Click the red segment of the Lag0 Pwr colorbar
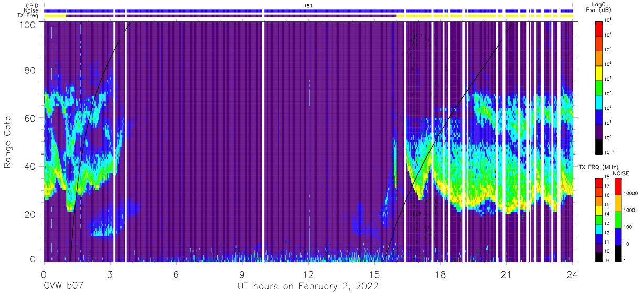Screen dimensions: 644x297 click(x=599, y=28)
